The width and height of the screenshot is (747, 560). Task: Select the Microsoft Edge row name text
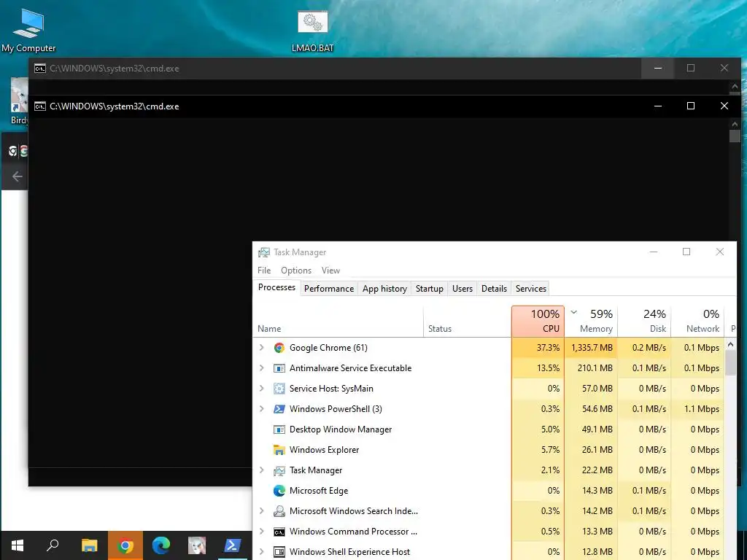(319, 491)
